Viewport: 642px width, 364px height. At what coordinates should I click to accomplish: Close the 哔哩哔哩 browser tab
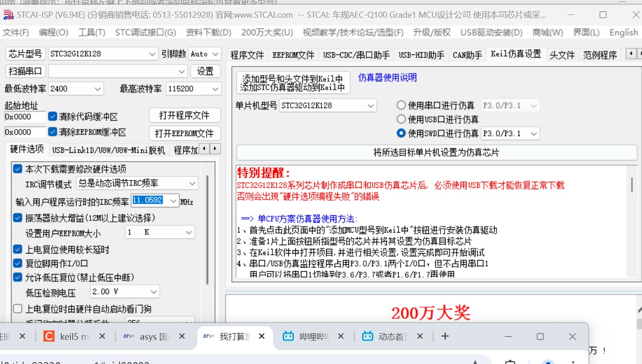pos(341,336)
